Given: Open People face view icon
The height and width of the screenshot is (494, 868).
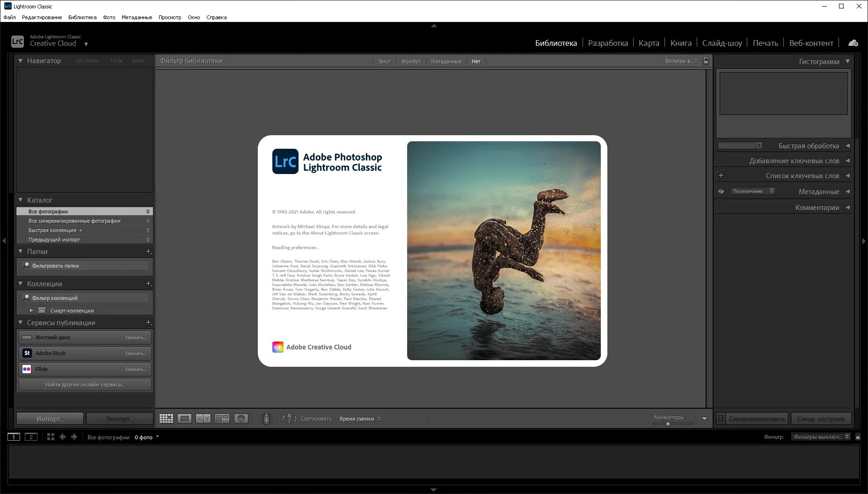Looking at the screenshot, I should click(241, 419).
